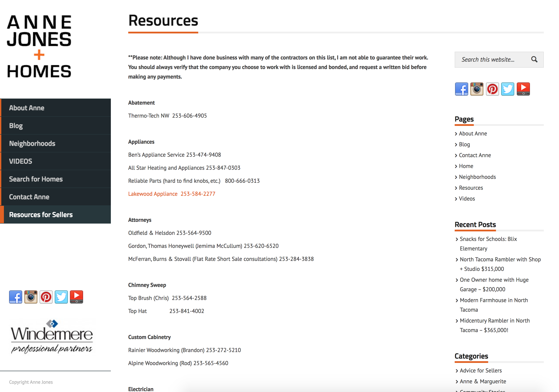Open Snacks for Schools: Blix Elementary post
This screenshot has height=392, width=559.
point(488,244)
